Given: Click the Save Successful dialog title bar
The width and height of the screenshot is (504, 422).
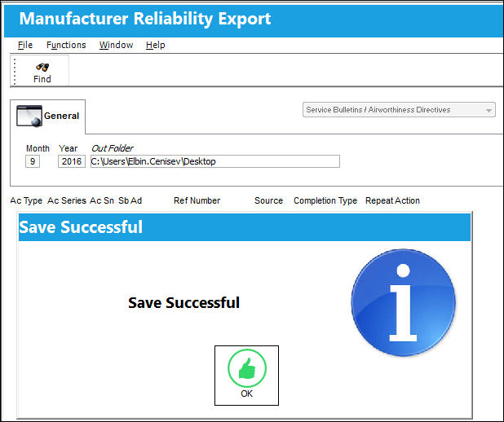Looking at the screenshot, I should (245, 227).
